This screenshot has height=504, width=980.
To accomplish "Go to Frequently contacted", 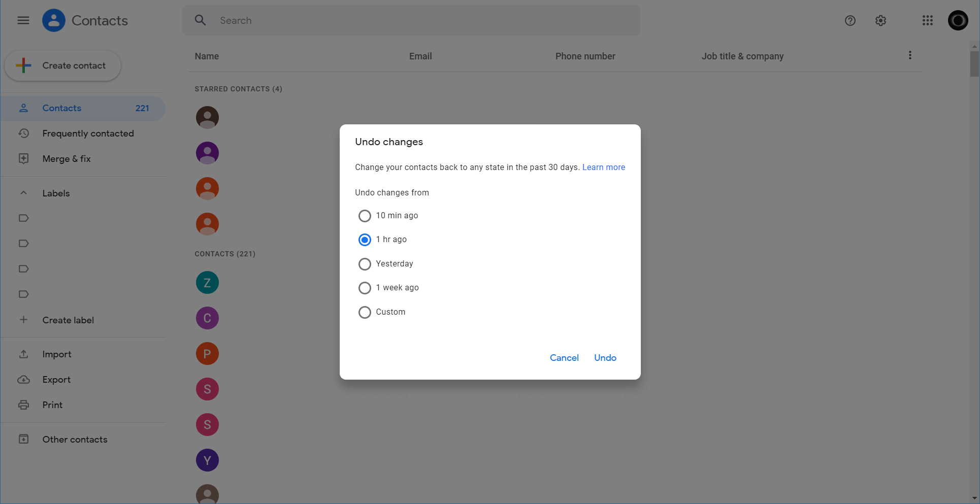I will [x=88, y=133].
